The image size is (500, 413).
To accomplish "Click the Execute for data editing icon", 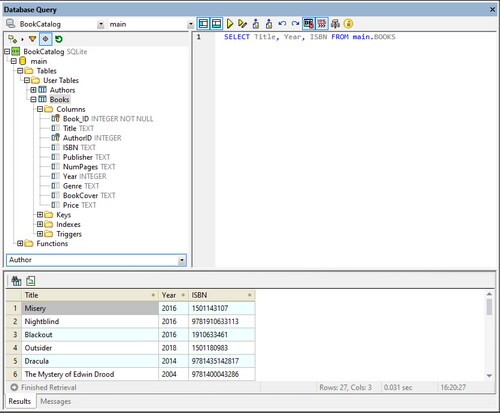I will point(242,24).
